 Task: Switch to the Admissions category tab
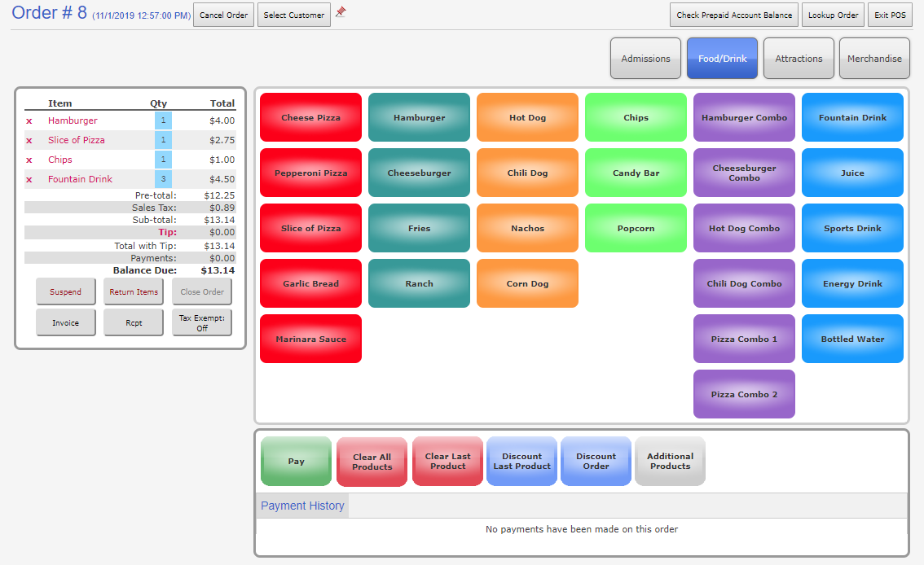click(645, 59)
